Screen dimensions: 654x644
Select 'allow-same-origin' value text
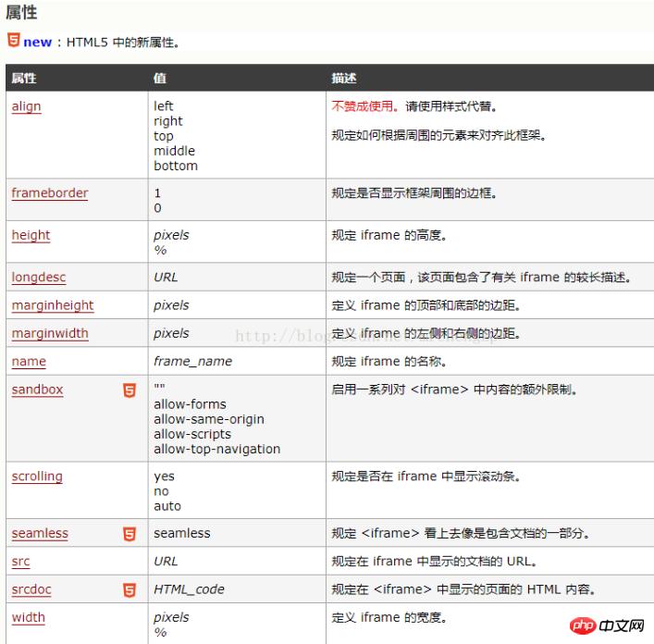coord(209,419)
